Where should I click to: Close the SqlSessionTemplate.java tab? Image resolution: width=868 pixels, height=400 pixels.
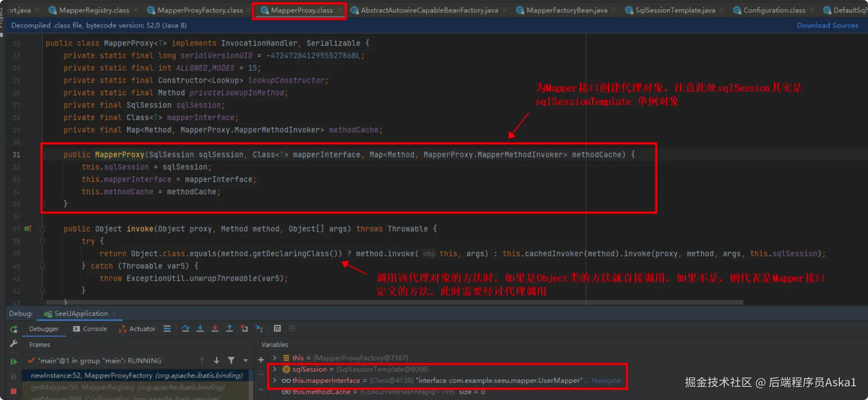click(722, 10)
